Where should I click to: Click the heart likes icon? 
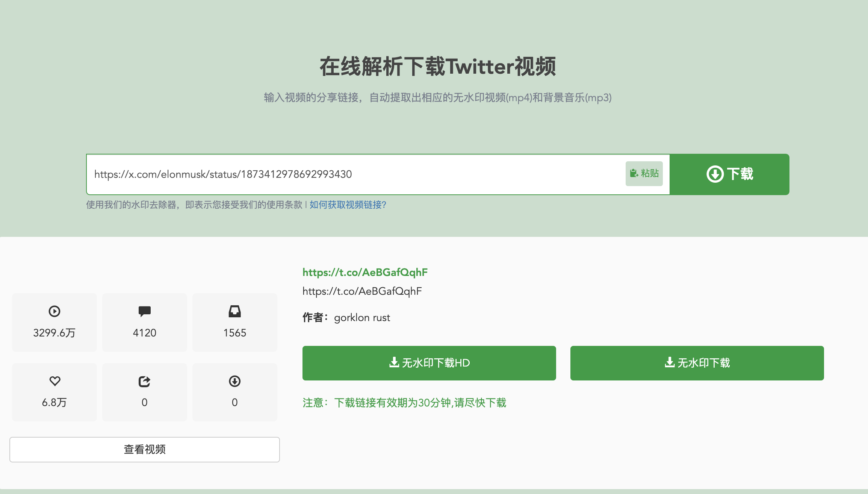(55, 381)
